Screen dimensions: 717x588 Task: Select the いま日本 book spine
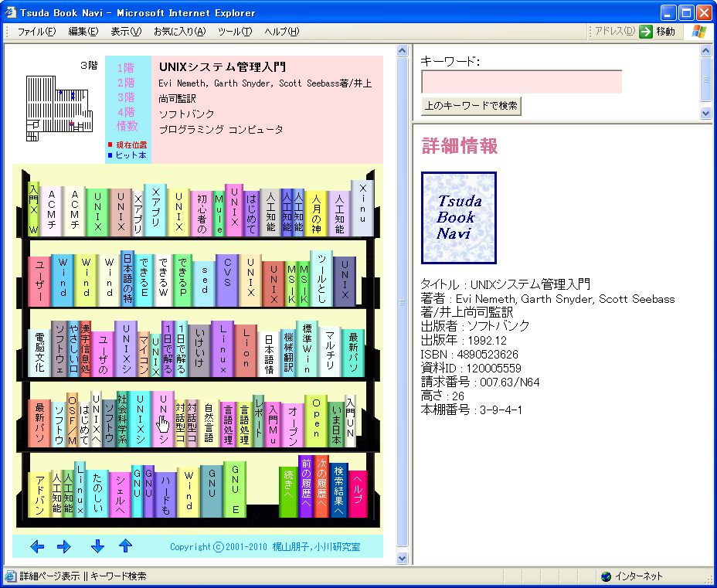[x=336, y=424]
